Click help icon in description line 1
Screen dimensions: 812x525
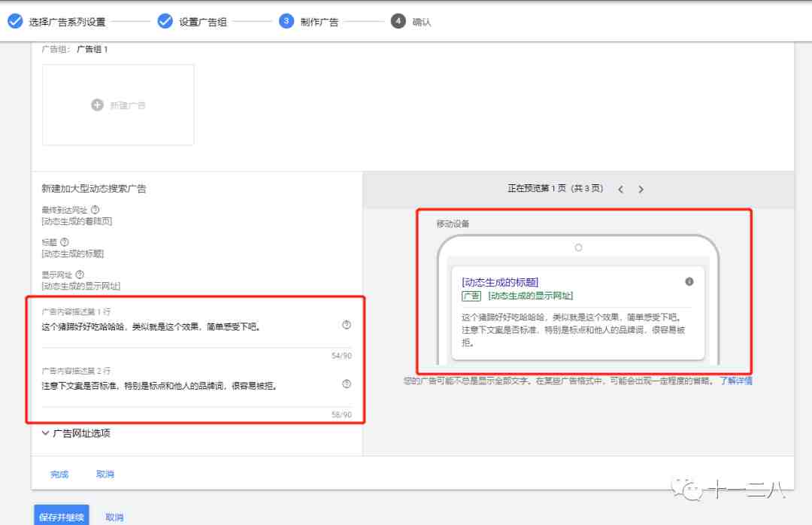pos(347,325)
